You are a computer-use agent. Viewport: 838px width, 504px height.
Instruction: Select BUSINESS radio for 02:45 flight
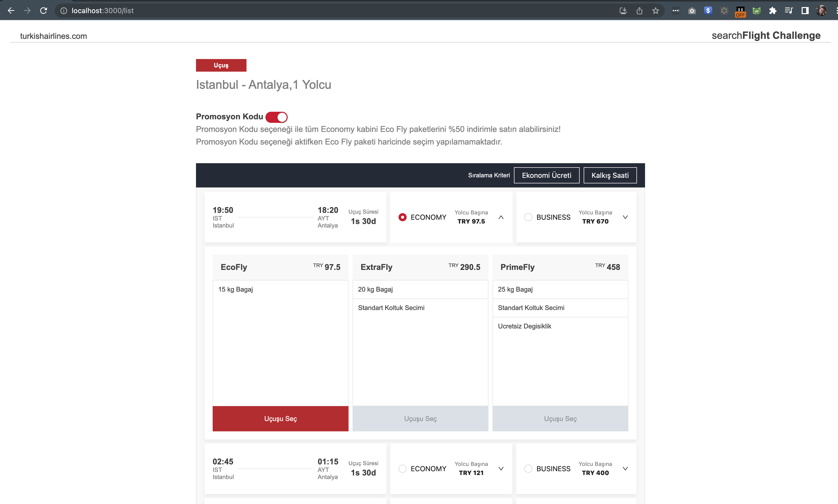pyautogui.click(x=528, y=469)
